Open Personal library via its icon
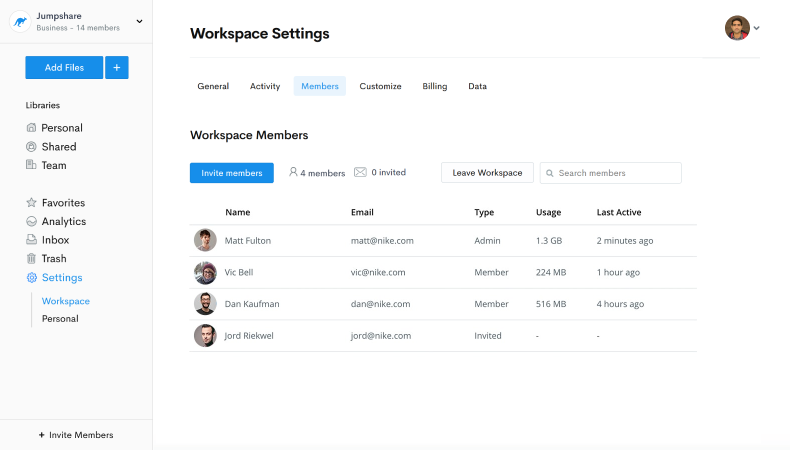The height and width of the screenshot is (450, 790). [x=32, y=128]
